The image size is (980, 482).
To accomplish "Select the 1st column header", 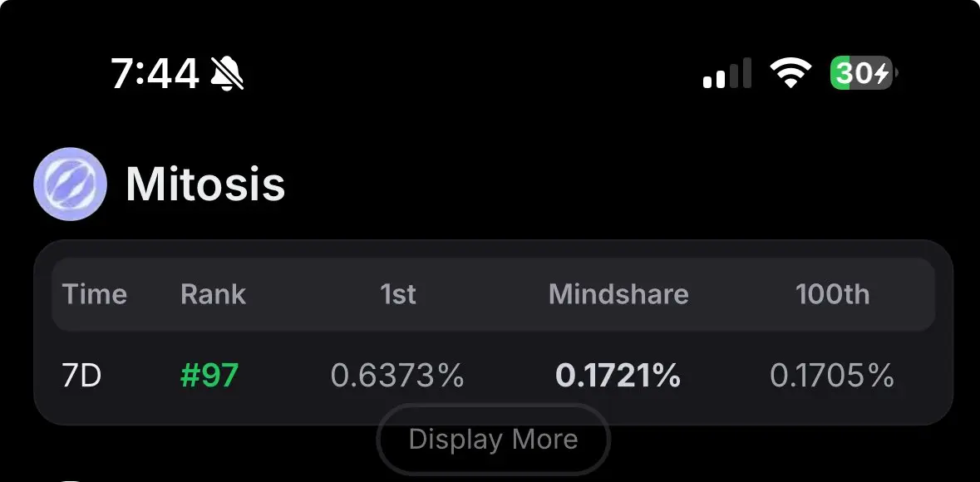I will tap(398, 294).
